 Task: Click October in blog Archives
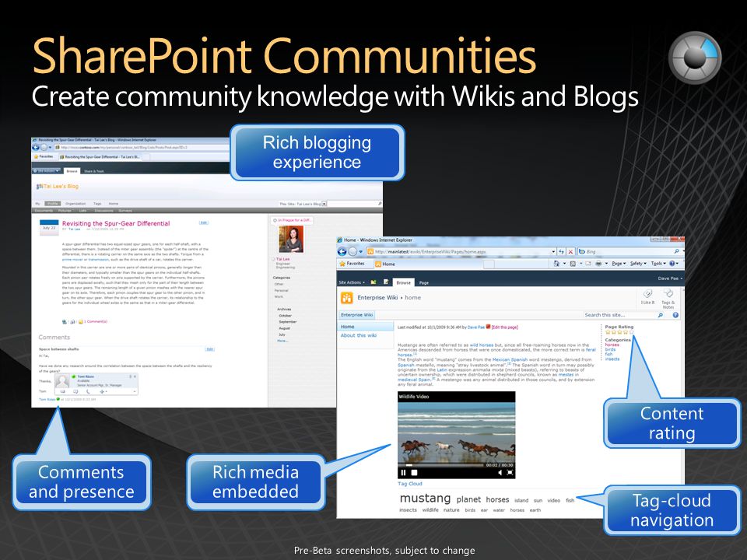pos(285,316)
